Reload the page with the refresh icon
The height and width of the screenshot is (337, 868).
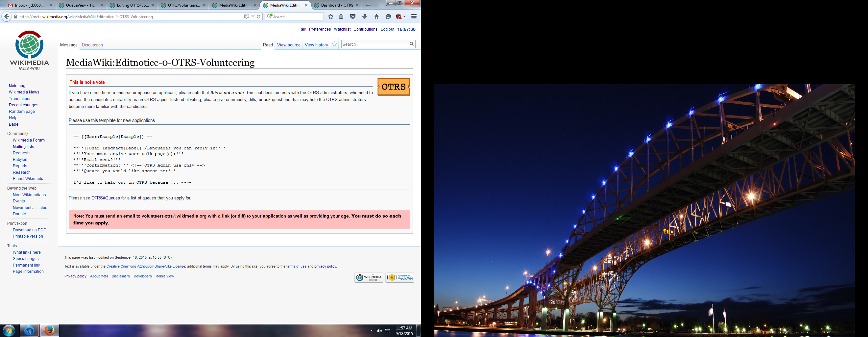pos(259,16)
